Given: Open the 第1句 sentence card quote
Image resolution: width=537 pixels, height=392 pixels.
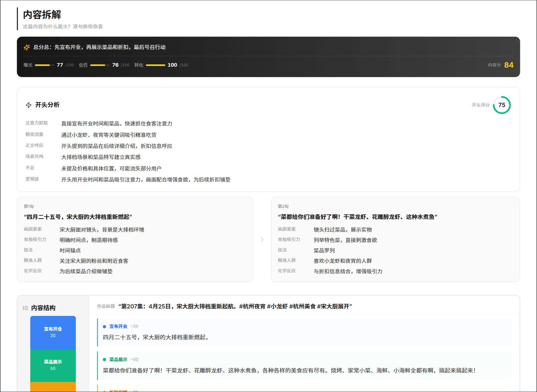Looking at the screenshot, I should pos(78,217).
